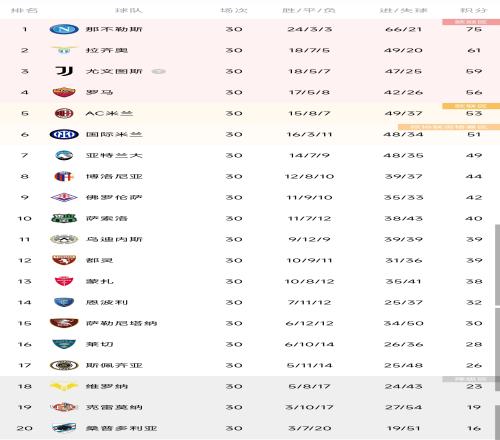Click the AC Milan (AC米兰) crest
The width and height of the screenshot is (500, 440).
(x=64, y=113)
